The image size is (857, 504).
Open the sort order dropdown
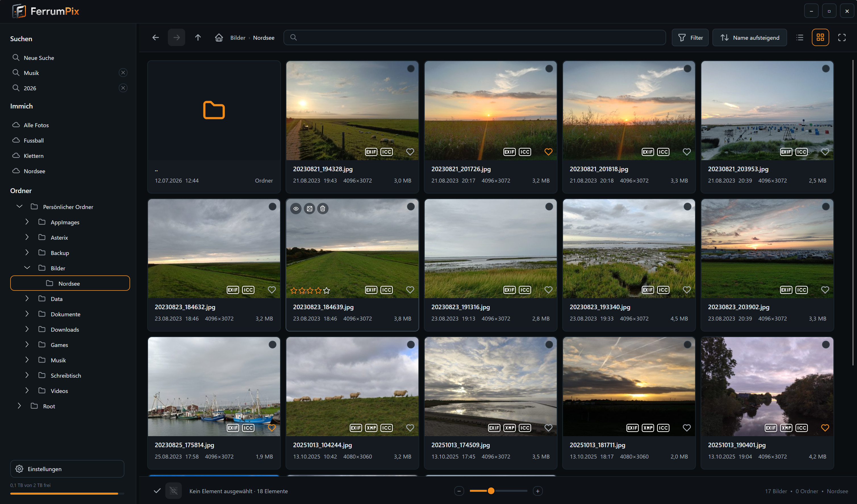(750, 37)
